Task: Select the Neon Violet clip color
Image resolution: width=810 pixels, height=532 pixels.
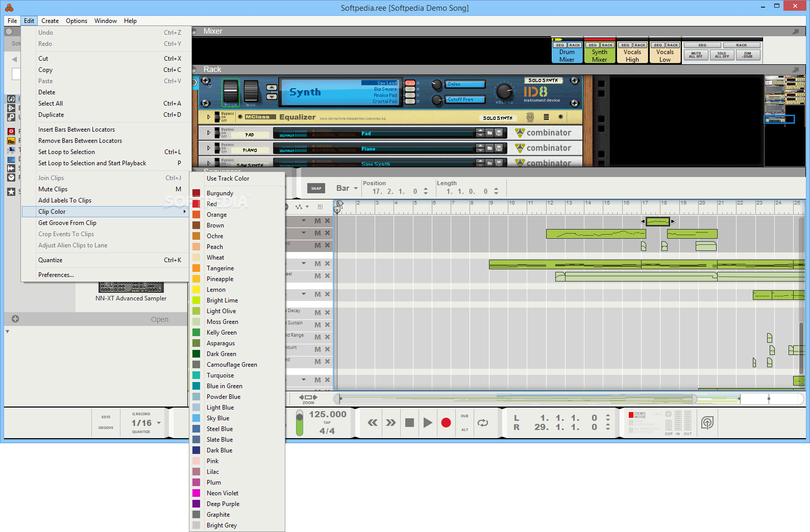Action: click(237, 493)
